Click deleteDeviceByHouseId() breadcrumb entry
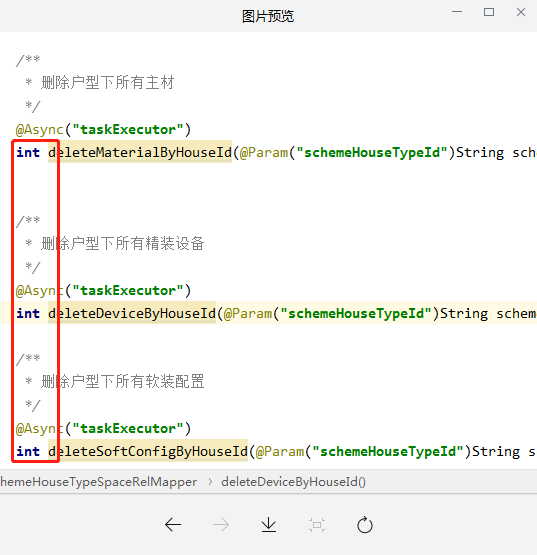This screenshot has width=537, height=555. [x=293, y=482]
